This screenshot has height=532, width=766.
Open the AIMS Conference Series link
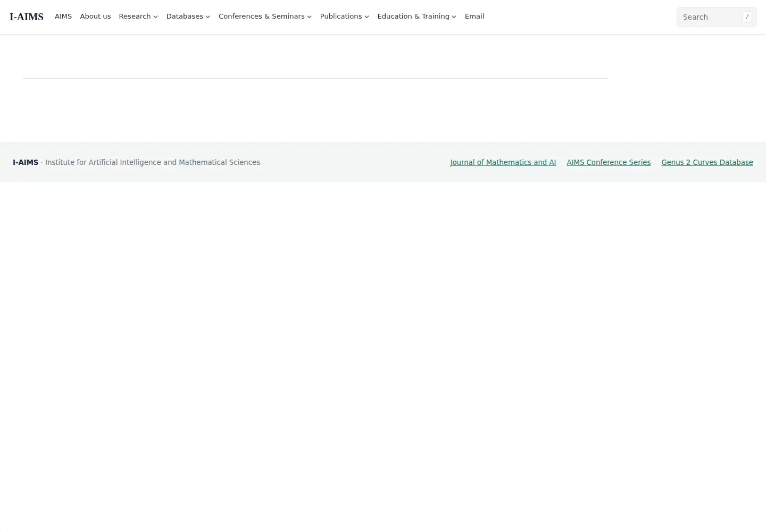(609, 162)
